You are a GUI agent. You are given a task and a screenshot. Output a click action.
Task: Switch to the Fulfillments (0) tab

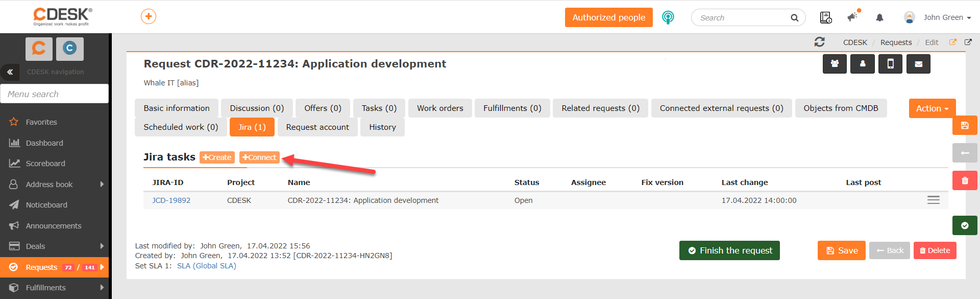pos(512,108)
